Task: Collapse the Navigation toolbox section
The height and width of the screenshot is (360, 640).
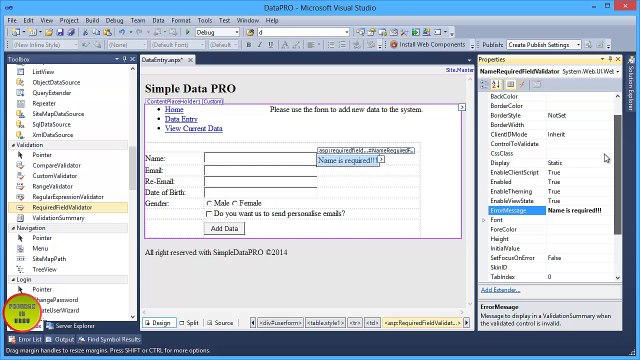Action: click(13, 228)
